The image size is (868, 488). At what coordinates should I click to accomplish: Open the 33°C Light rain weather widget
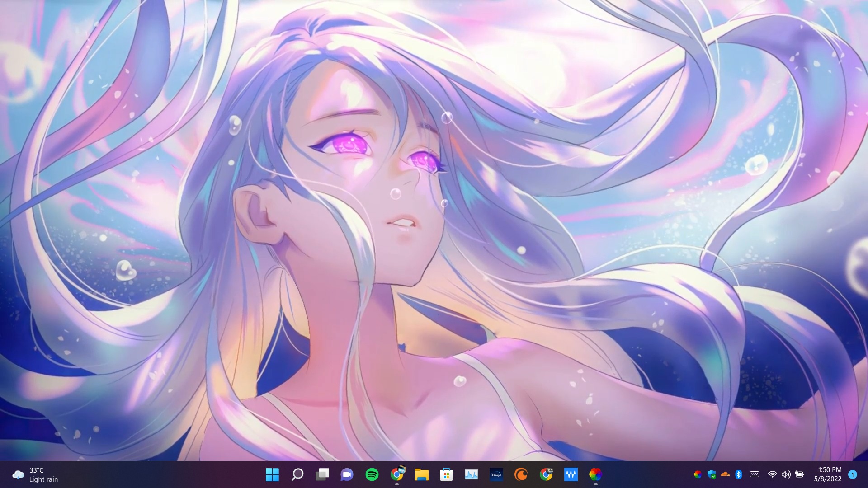coord(36,474)
